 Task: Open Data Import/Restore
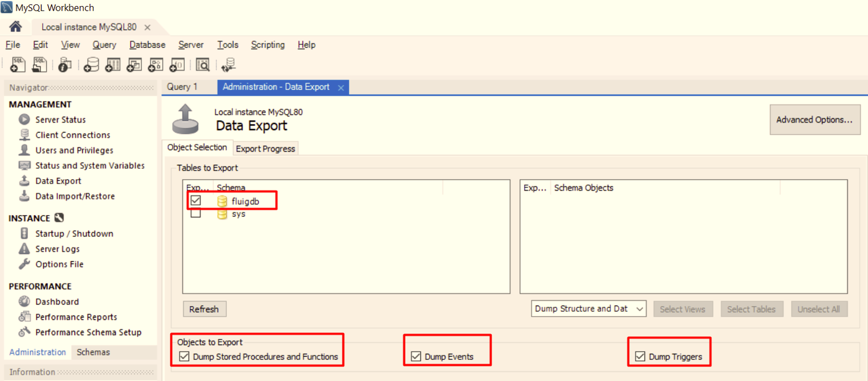[75, 196]
